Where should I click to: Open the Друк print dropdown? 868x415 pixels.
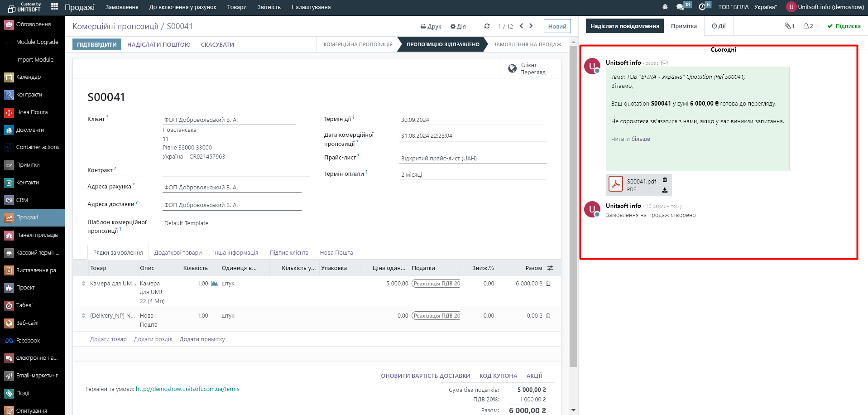click(431, 26)
